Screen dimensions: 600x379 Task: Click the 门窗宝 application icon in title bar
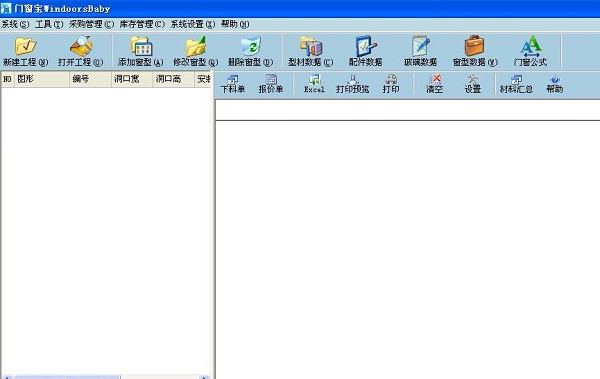[6, 8]
